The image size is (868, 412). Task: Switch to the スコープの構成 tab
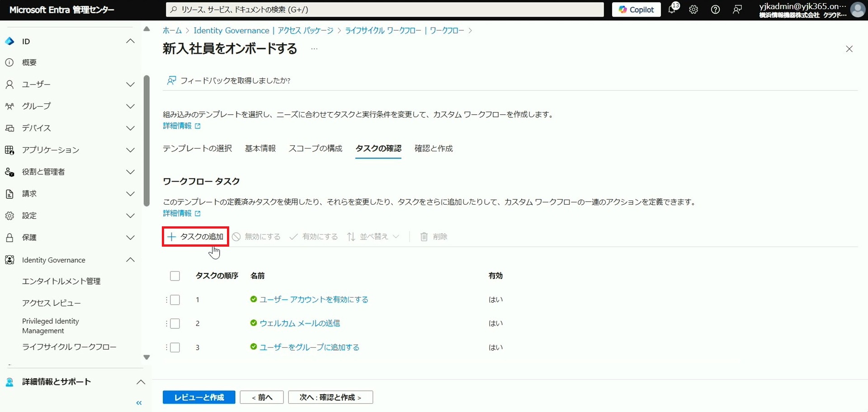point(316,148)
